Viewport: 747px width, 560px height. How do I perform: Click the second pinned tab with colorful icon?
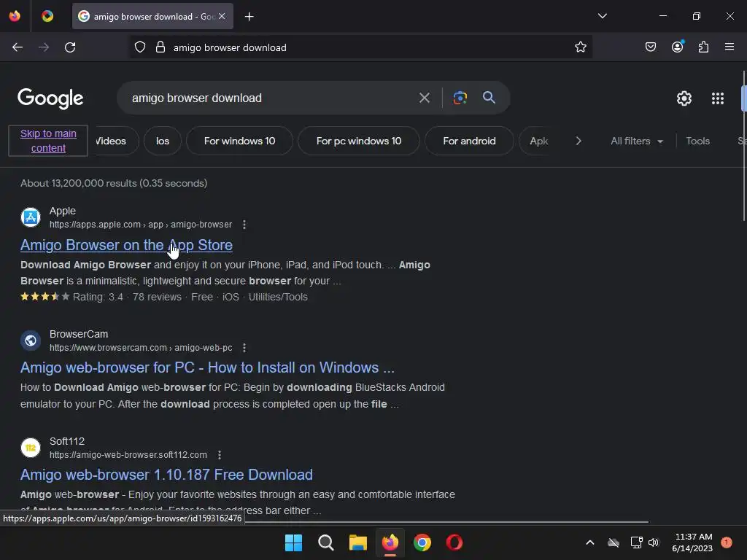(x=47, y=16)
